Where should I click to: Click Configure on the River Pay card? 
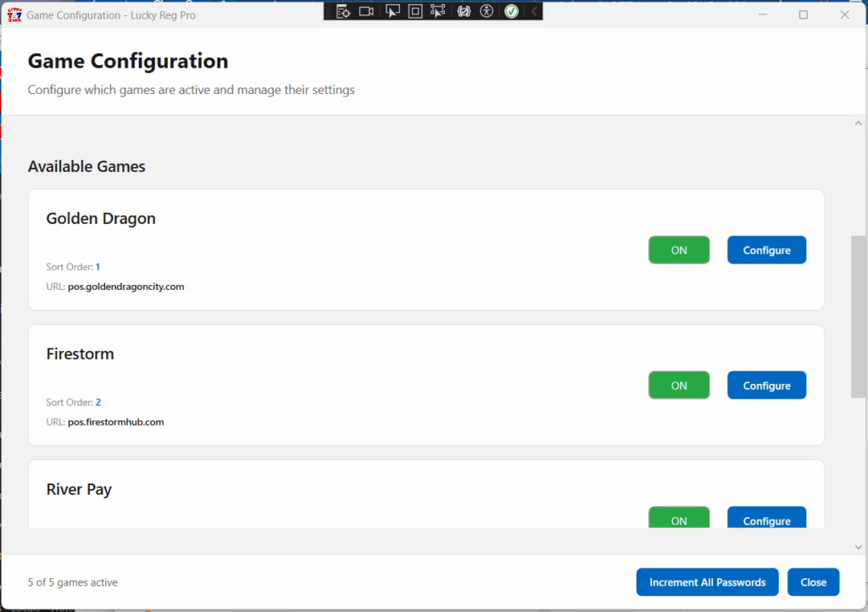pos(766,517)
